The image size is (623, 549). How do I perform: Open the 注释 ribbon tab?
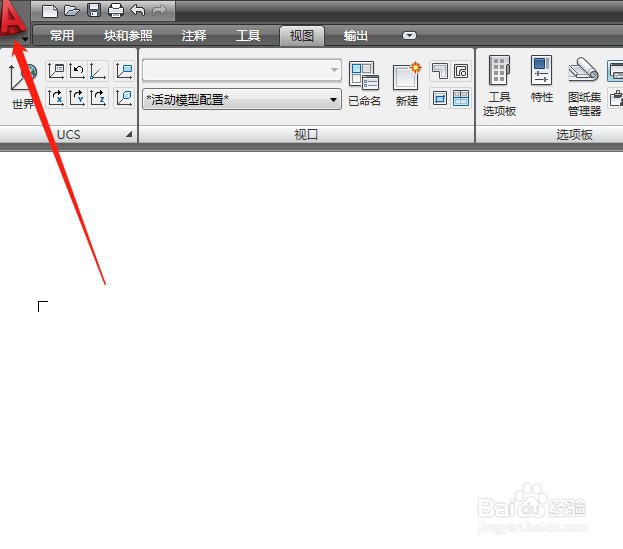point(194,36)
